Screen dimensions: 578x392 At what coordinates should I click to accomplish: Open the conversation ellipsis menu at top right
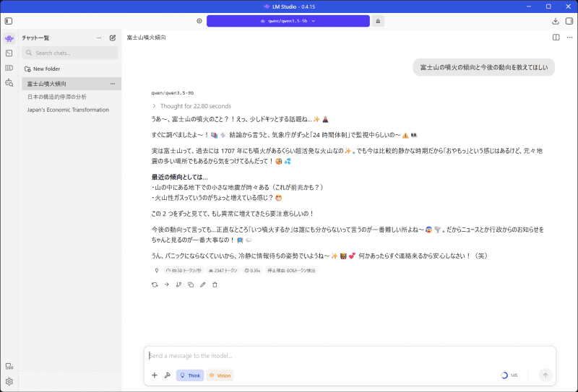tap(570, 38)
